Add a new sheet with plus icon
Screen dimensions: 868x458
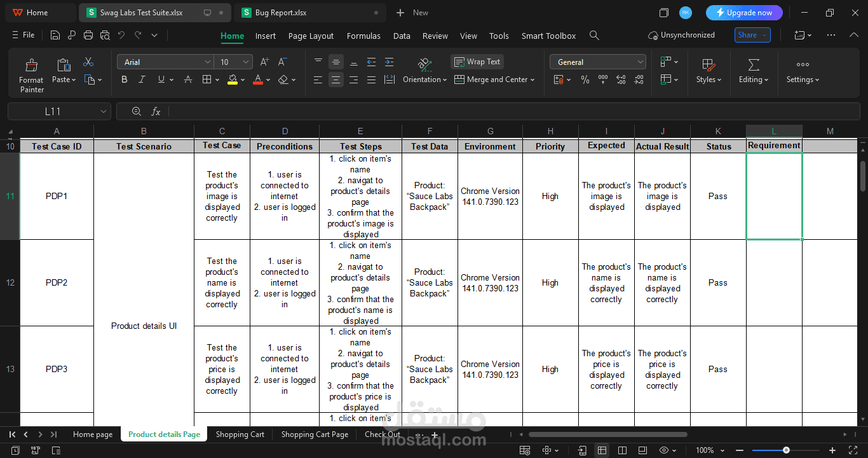[x=435, y=434]
